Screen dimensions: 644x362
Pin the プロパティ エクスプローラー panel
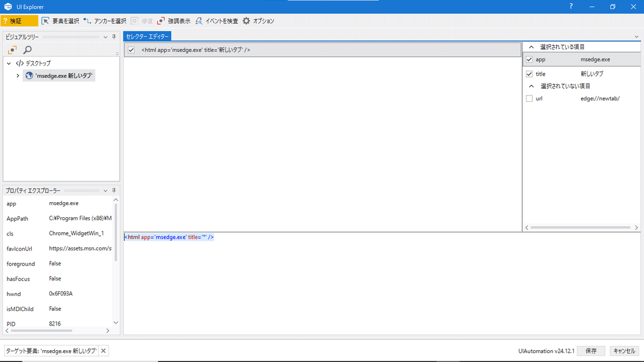coord(114,190)
